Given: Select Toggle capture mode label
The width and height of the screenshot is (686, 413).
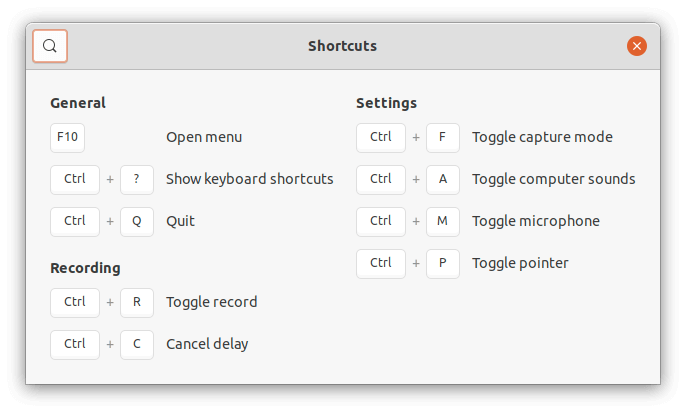Looking at the screenshot, I should click(x=542, y=137).
